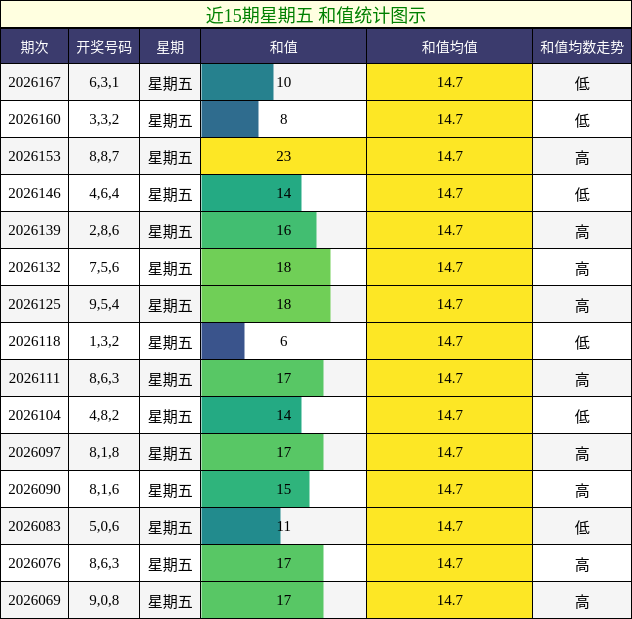Click winning numbers 1,3,2
The height and width of the screenshot is (619, 632).
pyautogui.click(x=104, y=341)
